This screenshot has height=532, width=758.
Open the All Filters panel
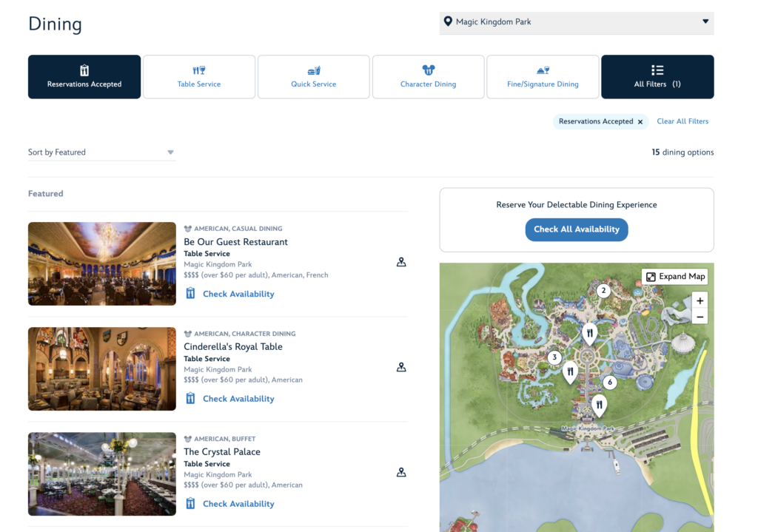click(x=657, y=77)
